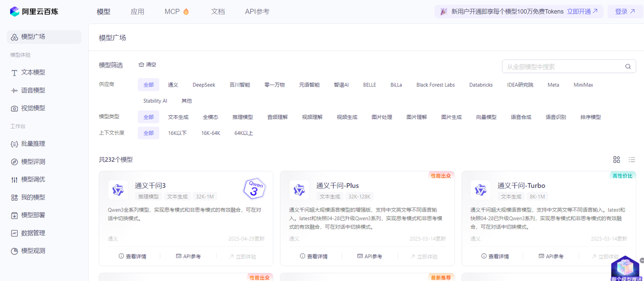Image resolution: width=644 pixels, height=281 pixels.
Task: Open the 模型 top navigation tab
Action: (x=104, y=12)
